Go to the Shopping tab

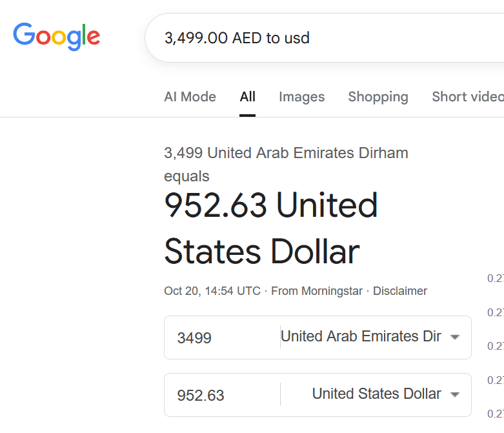pos(378,97)
